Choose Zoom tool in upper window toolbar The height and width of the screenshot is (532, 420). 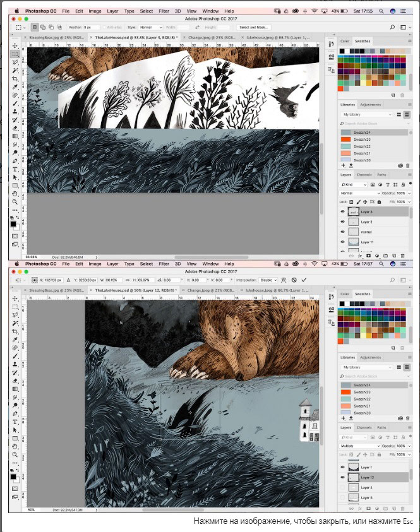(x=15, y=202)
